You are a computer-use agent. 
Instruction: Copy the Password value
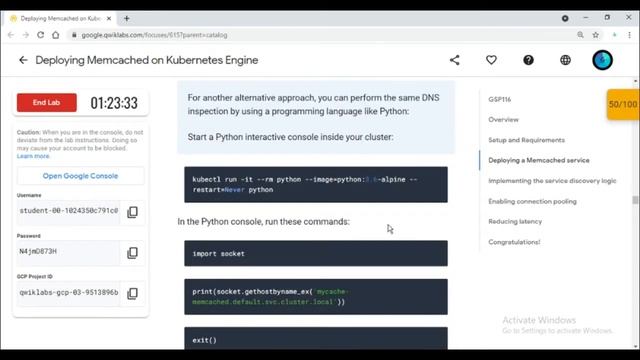pyautogui.click(x=132, y=253)
